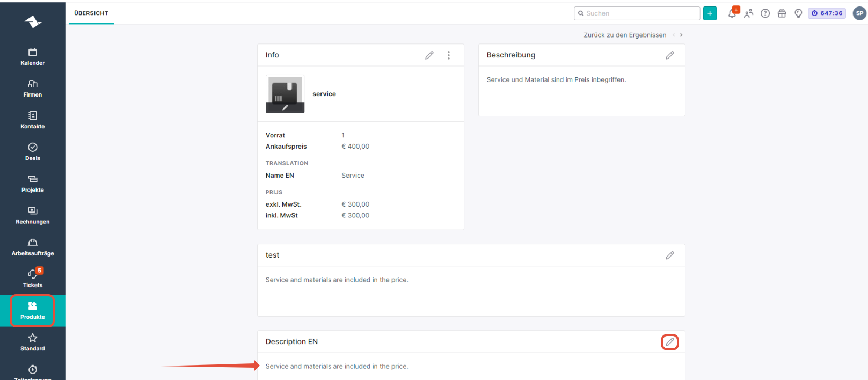Viewport: 868px width, 380px height.
Task: Open Tickets in the sidebar
Action: [33, 278]
